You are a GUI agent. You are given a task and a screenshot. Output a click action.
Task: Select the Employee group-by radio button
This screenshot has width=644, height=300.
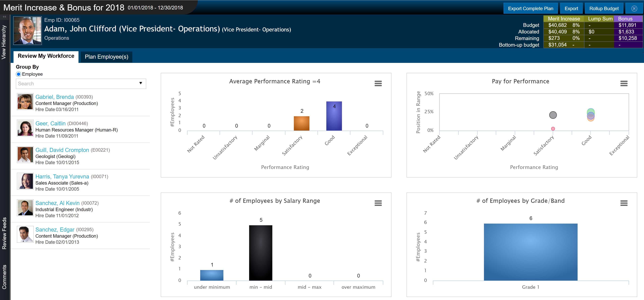19,74
